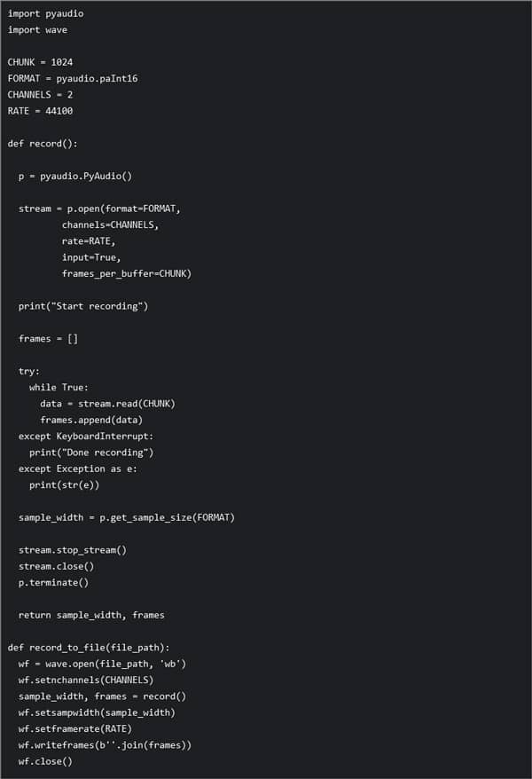Click the 'CHANNELS = 2' line
Image resolution: width=532 pixels, height=779 pixels.
point(40,94)
